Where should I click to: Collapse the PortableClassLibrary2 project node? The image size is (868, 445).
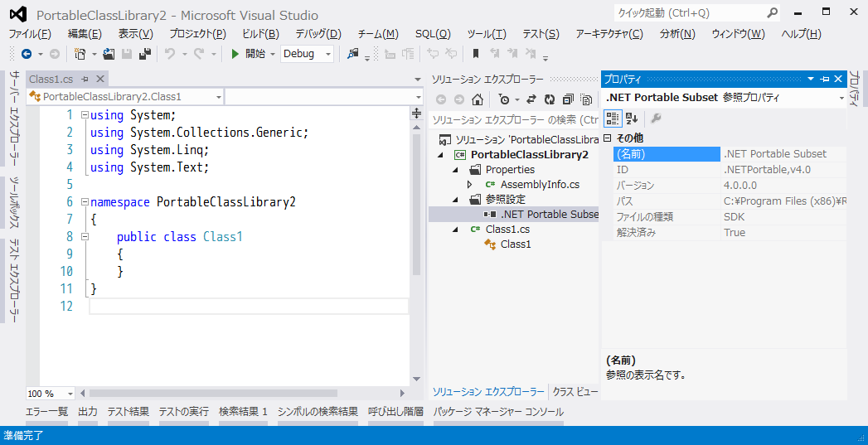441,155
